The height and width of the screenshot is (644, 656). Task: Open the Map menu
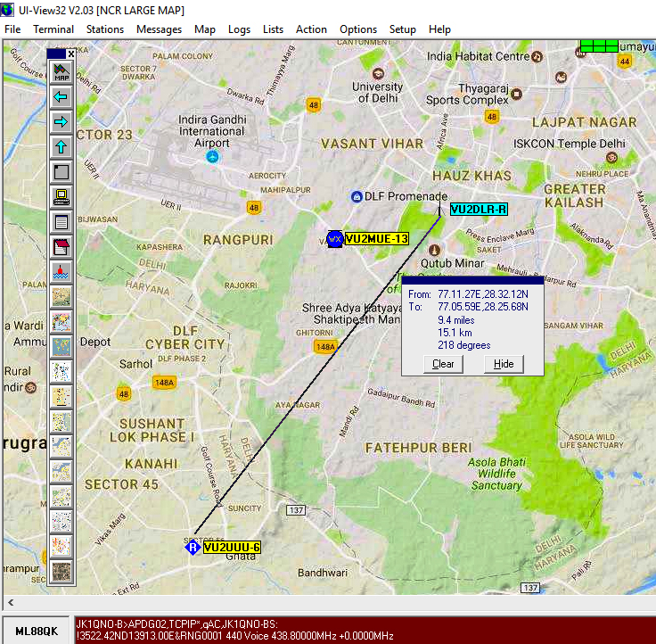(x=205, y=29)
